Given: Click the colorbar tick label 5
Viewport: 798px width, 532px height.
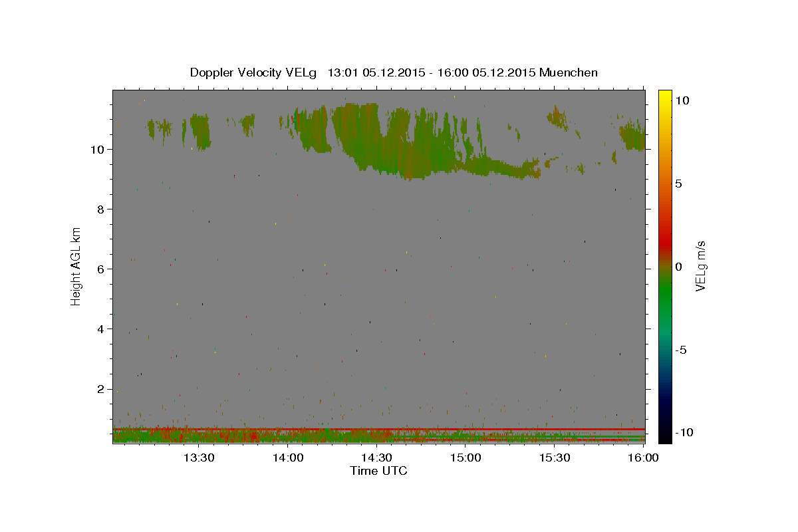Looking at the screenshot, I should pyautogui.click(x=678, y=184).
